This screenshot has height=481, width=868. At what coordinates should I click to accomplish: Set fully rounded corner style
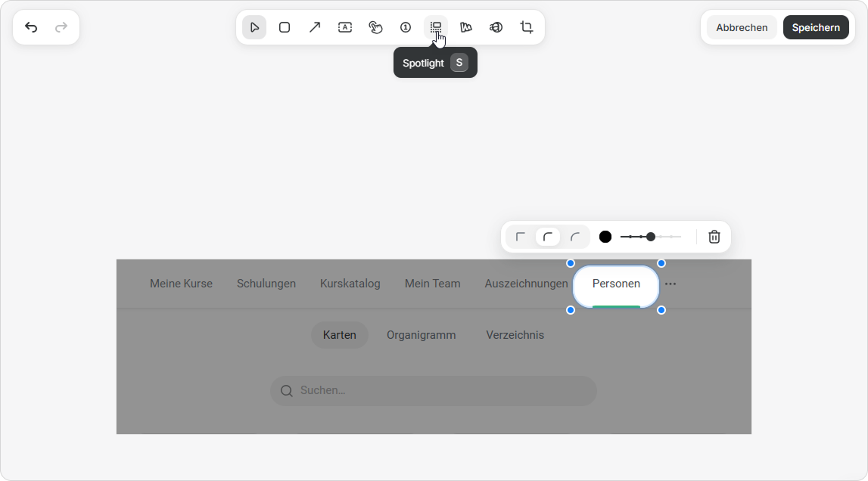pyautogui.click(x=575, y=237)
